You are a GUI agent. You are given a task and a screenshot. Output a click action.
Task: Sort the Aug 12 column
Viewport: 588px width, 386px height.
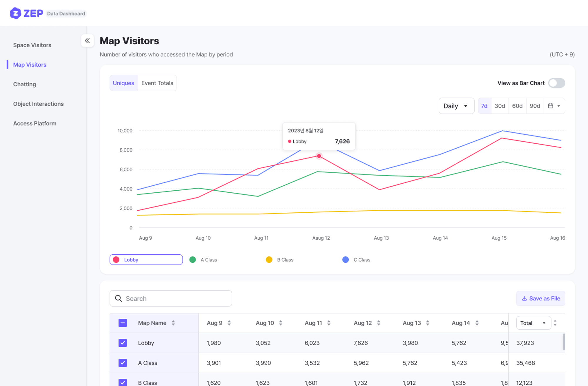(378, 323)
